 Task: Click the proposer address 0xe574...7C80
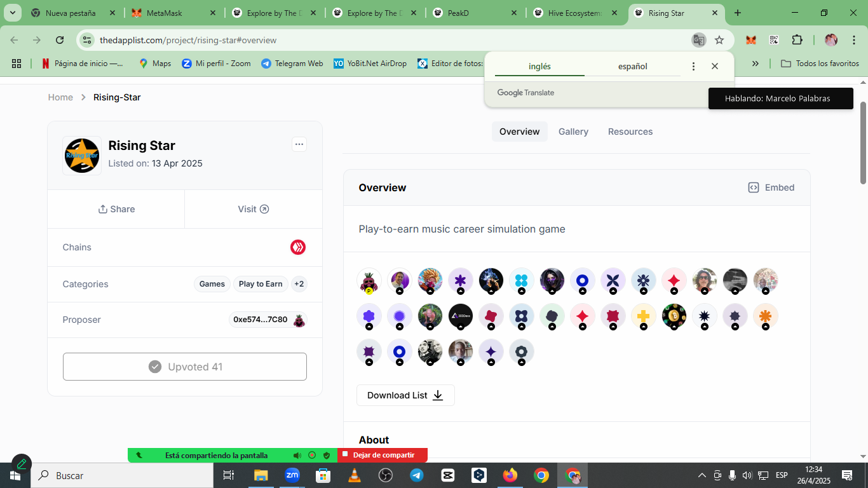tap(260, 320)
